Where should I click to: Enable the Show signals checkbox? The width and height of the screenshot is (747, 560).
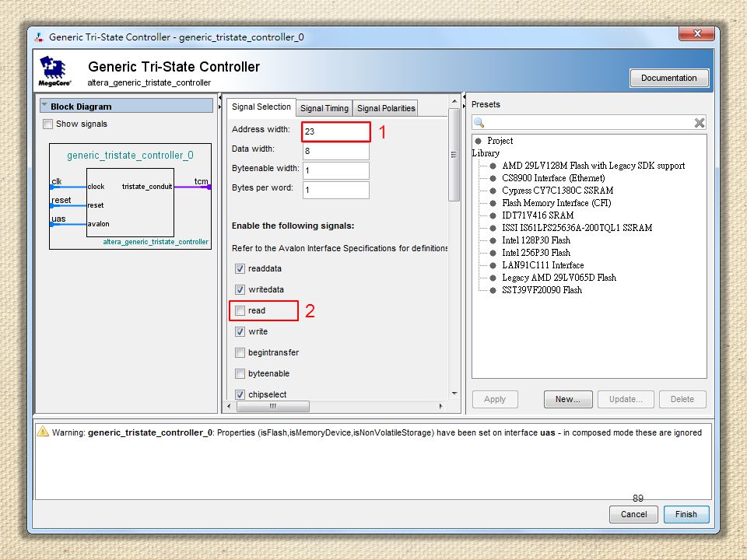click(47, 124)
